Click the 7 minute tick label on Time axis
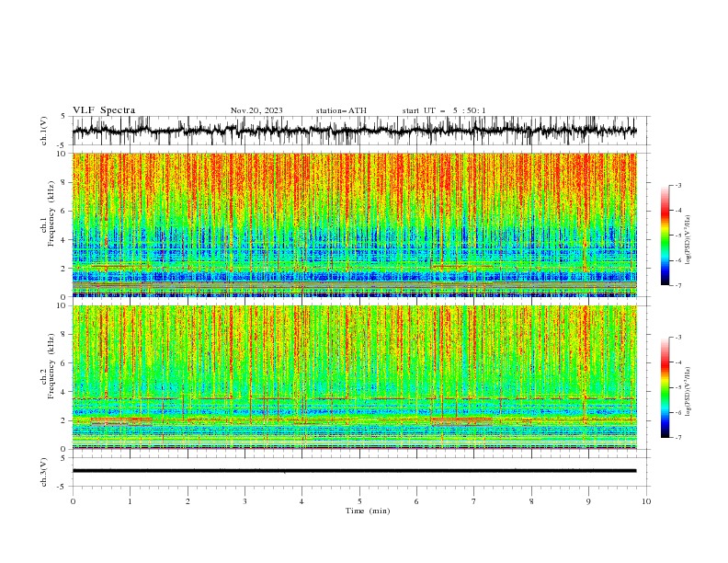728x563 pixels. tap(474, 501)
